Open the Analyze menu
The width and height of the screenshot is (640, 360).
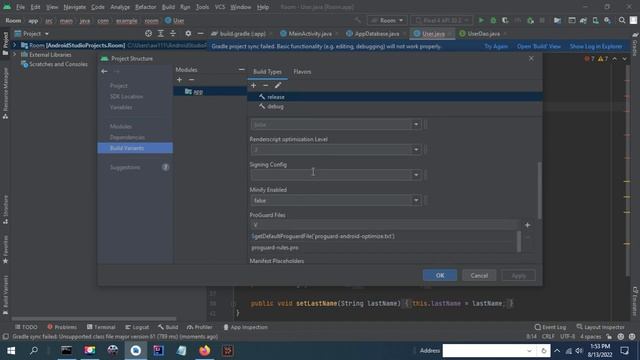pos(120,7)
